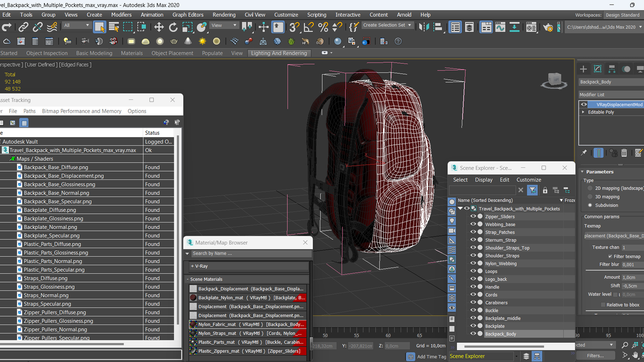Expand the Editable Poly modifier entry
Viewport: 644px width, 362px height.
coord(583,112)
